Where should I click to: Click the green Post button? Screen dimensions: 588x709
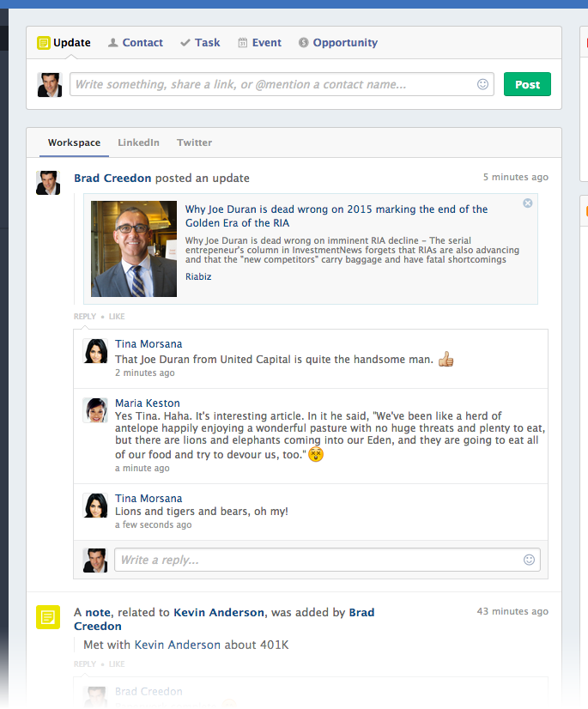(x=527, y=84)
